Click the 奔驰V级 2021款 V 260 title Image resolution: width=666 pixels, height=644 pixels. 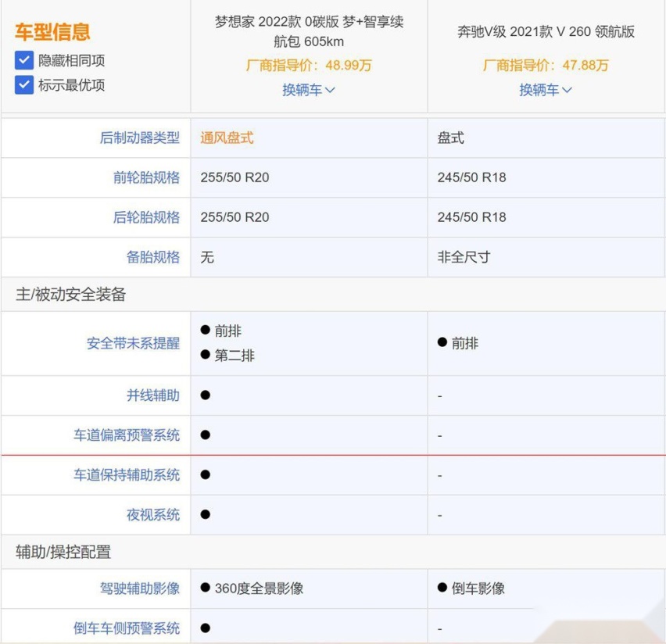tap(546, 31)
